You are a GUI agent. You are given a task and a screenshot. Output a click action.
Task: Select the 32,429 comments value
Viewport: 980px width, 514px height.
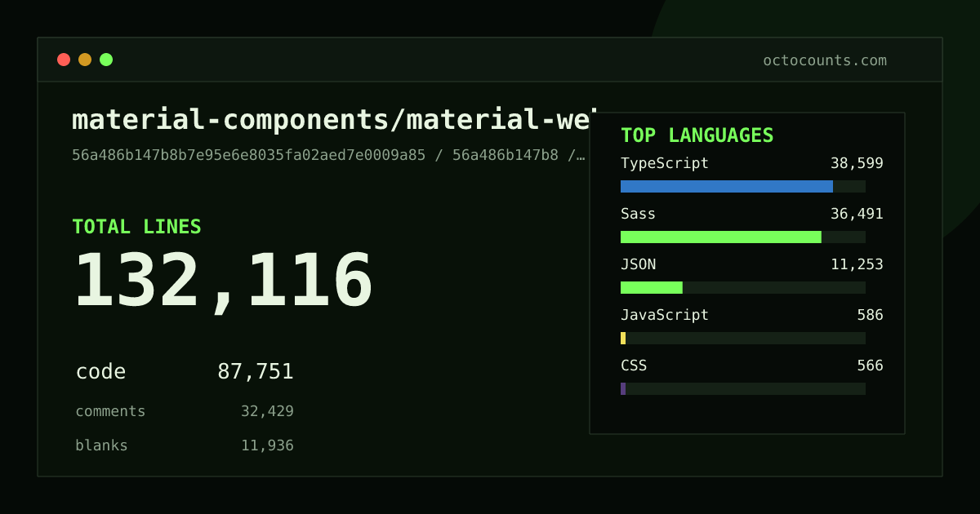[267, 411]
